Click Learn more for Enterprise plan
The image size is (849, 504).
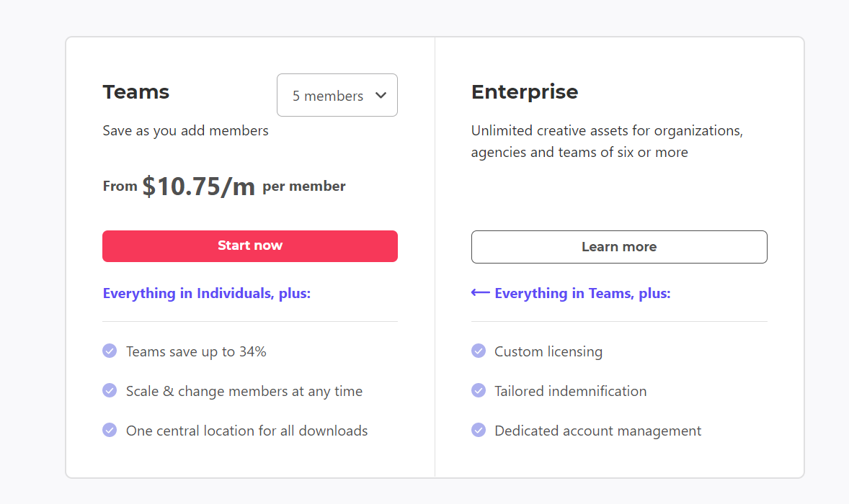click(x=619, y=247)
